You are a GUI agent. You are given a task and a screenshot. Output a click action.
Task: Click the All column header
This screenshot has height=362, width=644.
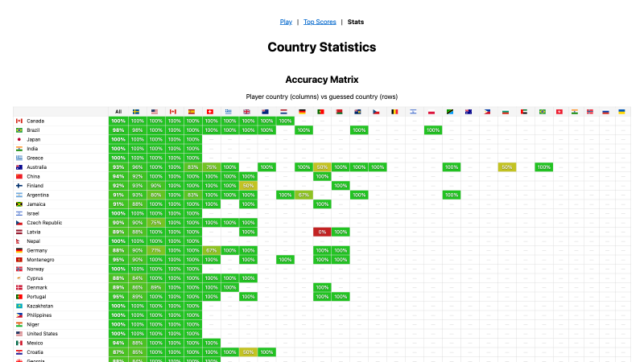click(118, 112)
